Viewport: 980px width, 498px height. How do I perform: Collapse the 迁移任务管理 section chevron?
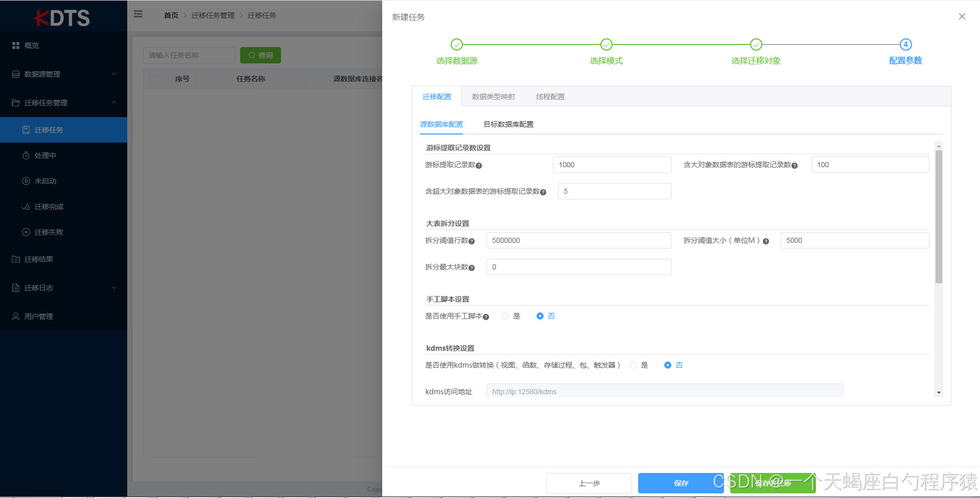pos(114,102)
